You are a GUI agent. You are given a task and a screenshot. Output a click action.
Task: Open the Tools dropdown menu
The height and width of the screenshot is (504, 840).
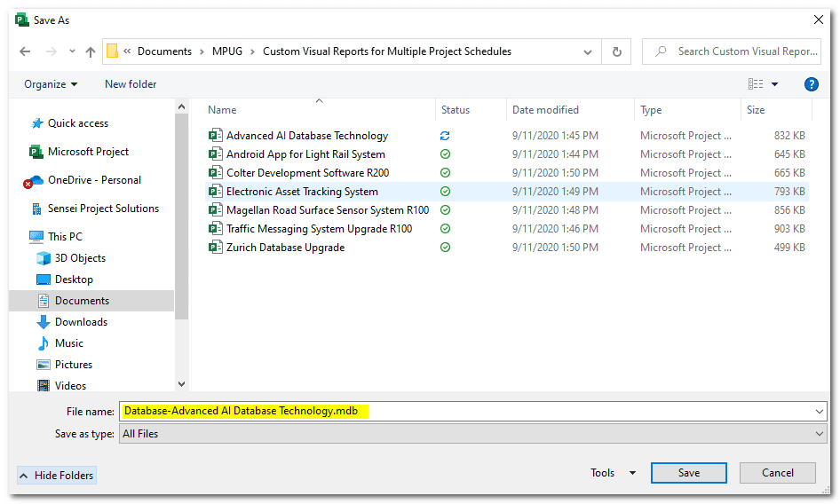613,473
